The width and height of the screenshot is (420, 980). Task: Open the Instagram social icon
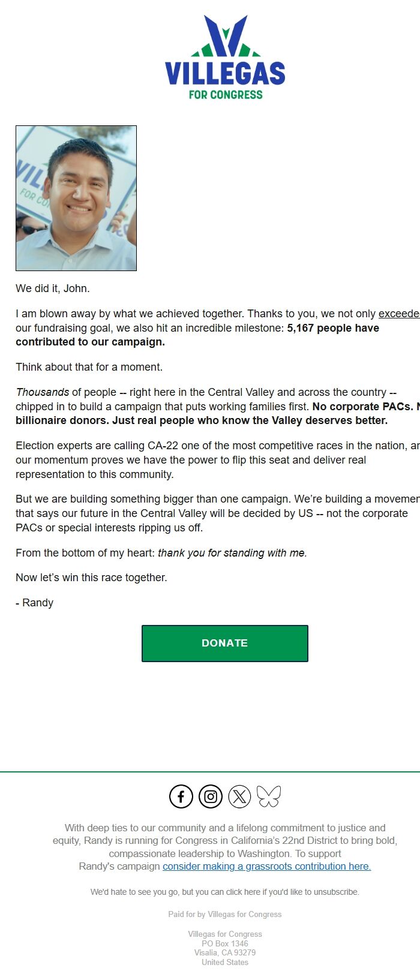pyautogui.click(x=211, y=796)
